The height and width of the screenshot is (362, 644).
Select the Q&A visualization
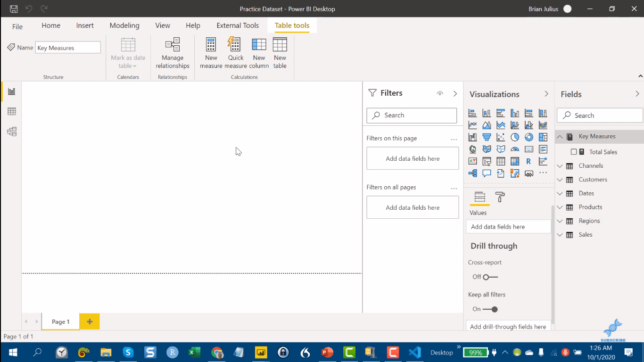[x=487, y=173]
